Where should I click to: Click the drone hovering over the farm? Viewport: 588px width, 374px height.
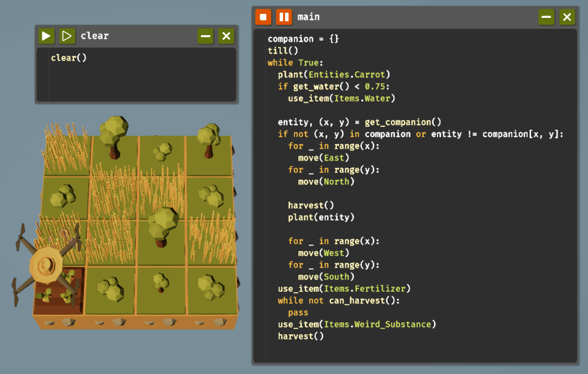[x=46, y=263]
